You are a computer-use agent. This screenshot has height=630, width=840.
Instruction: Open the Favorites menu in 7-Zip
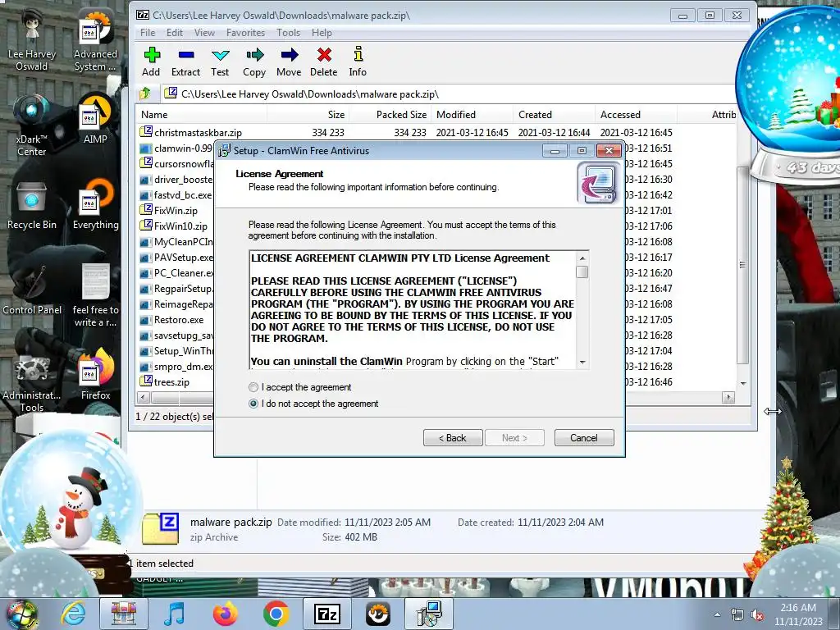pos(245,33)
